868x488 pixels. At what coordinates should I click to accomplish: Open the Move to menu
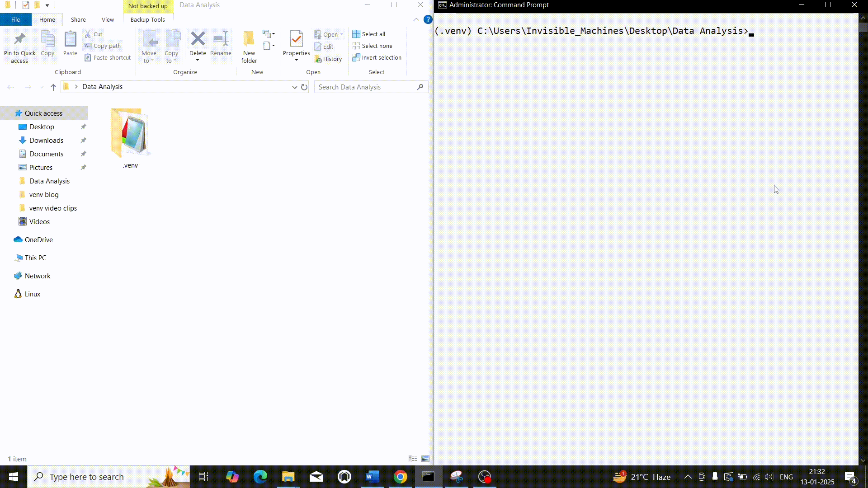(149, 47)
